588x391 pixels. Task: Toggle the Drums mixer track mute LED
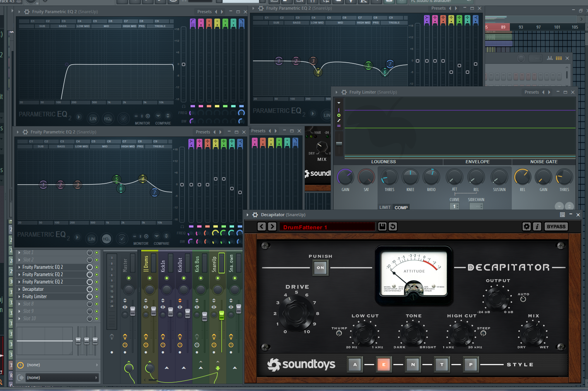pyautogui.click(x=150, y=278)
